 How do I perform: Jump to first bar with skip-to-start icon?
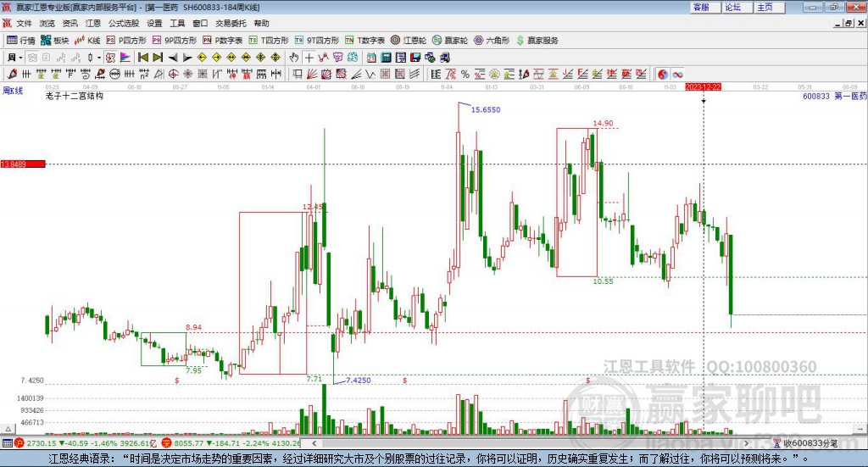click(143, 58)
